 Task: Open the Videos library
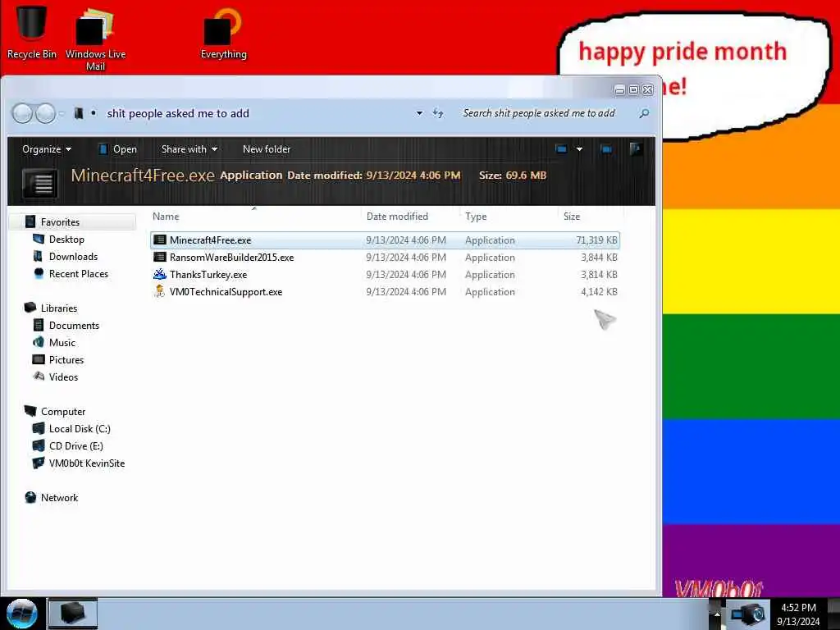[63, 377]
